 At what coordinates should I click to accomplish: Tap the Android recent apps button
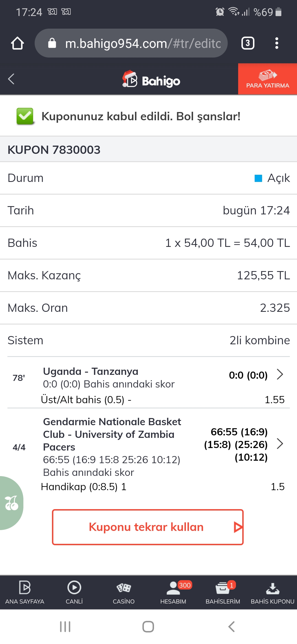(x=65, y=627)
